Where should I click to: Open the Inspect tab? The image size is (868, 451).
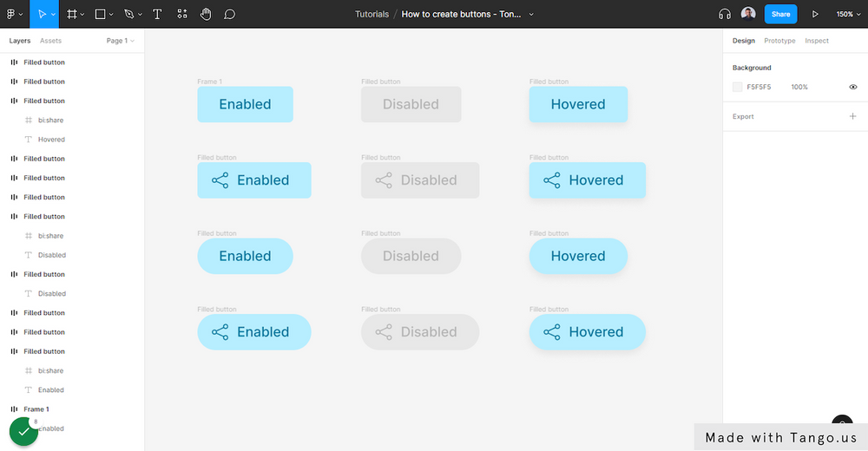[817, 41]
